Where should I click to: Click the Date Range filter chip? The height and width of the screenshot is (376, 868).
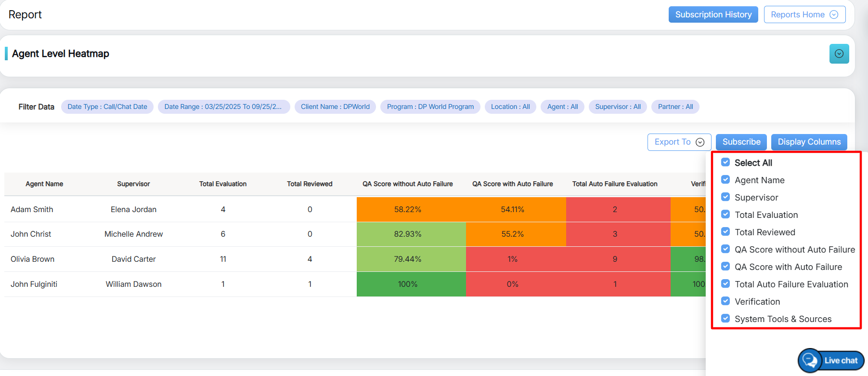point(223,107)
